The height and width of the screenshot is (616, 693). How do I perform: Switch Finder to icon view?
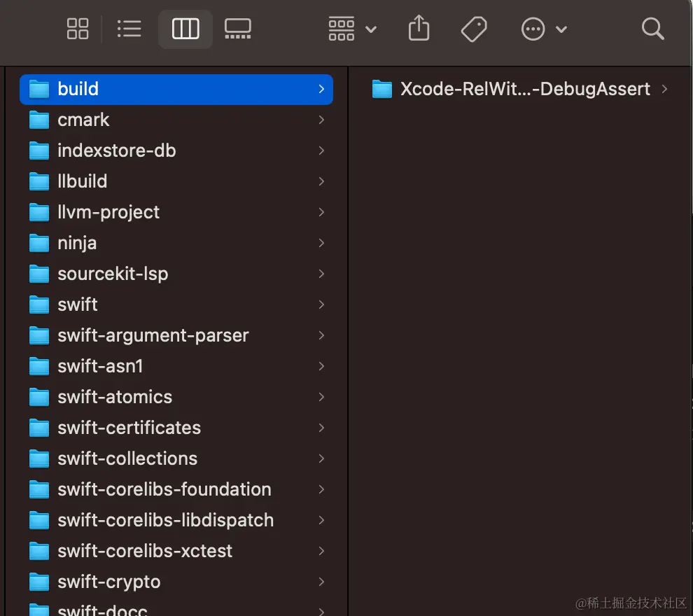point(77,29)
